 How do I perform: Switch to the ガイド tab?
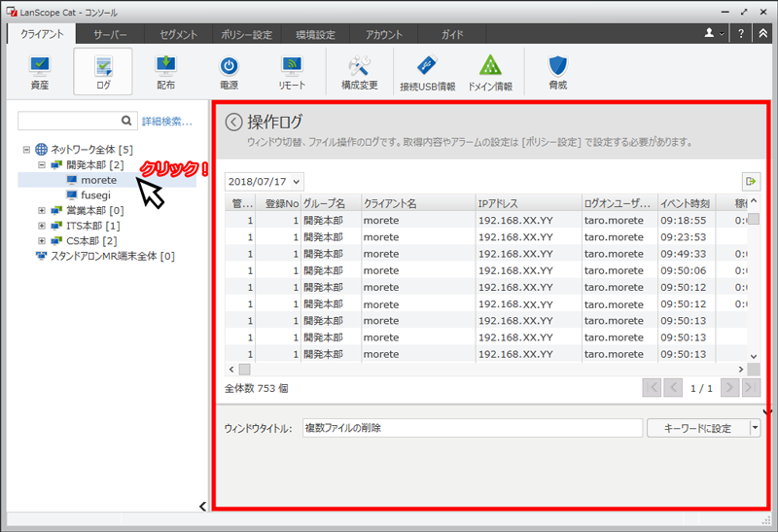tap(452, 35)
